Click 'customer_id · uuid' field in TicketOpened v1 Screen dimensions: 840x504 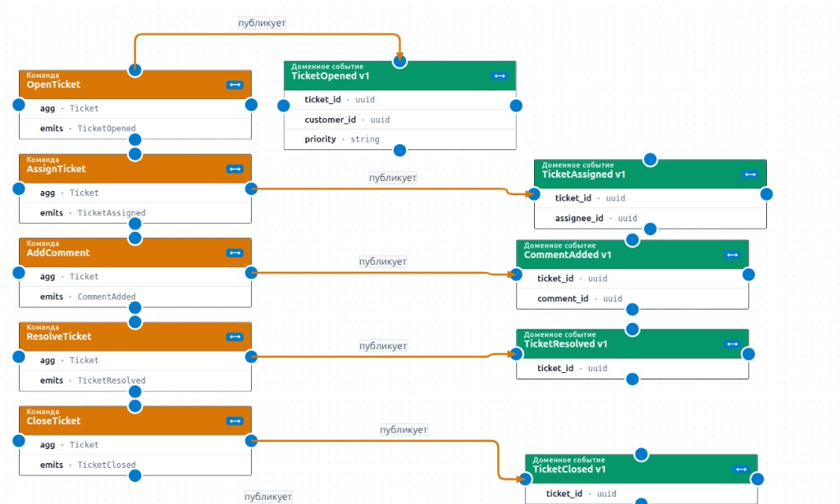[399, 120]
